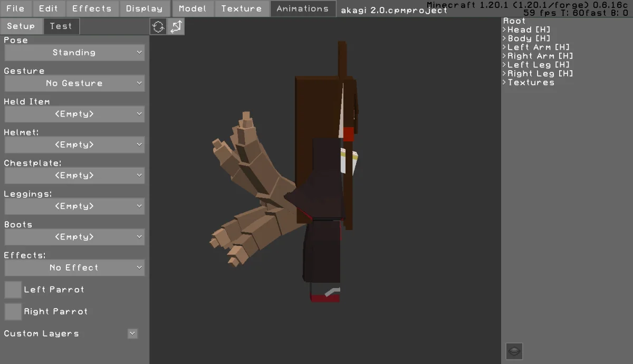
Task: Click the round icon below the model tree
Action: [514, 351]
